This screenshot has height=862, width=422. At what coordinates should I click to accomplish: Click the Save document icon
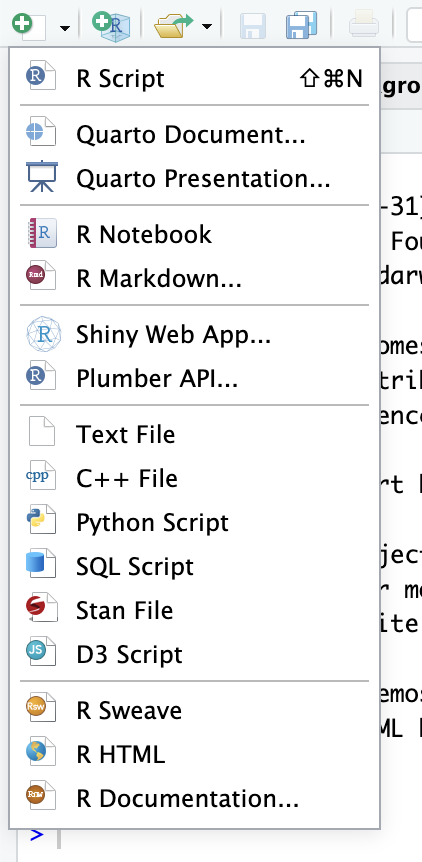tap(253, 25)
